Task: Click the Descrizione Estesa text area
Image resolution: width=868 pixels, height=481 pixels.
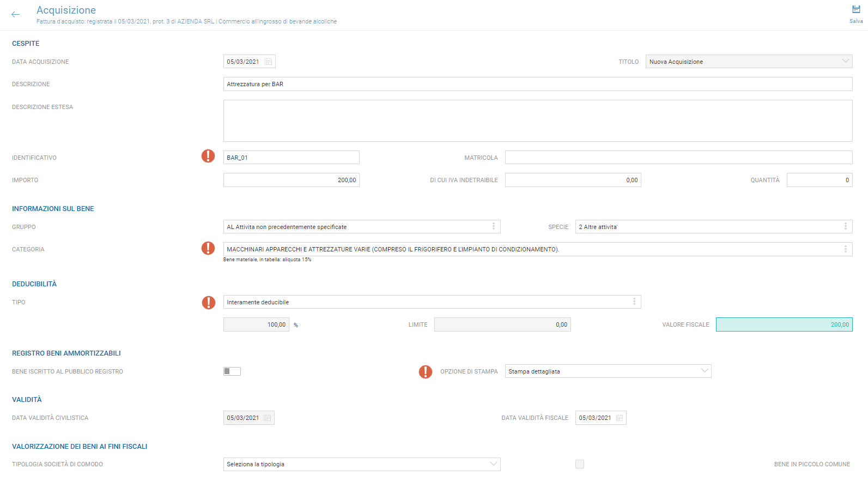Action: [538, 121]
